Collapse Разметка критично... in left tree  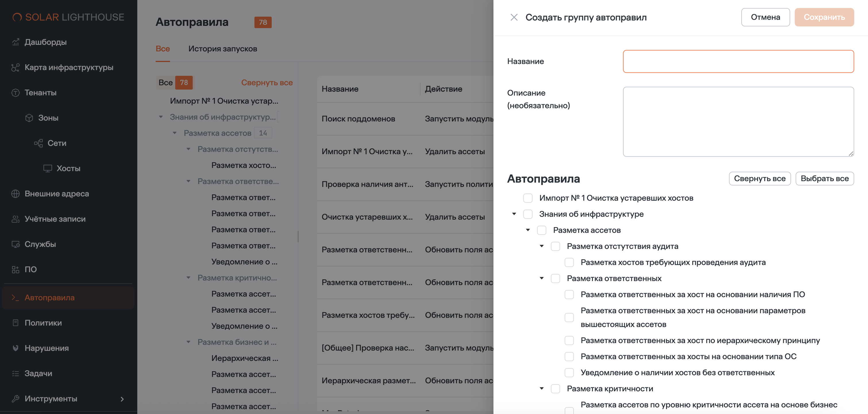tap(189, 278)
